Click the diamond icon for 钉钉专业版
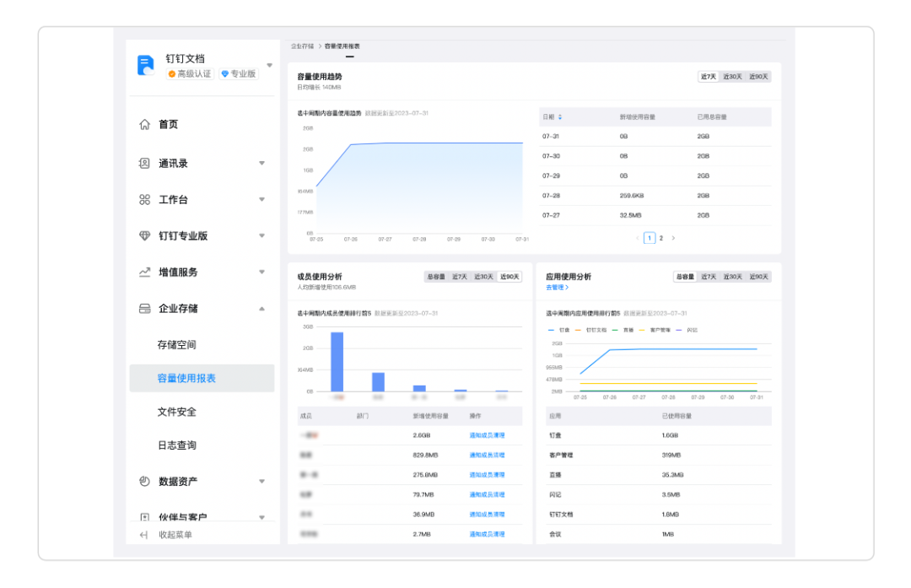 click(144, 236)
